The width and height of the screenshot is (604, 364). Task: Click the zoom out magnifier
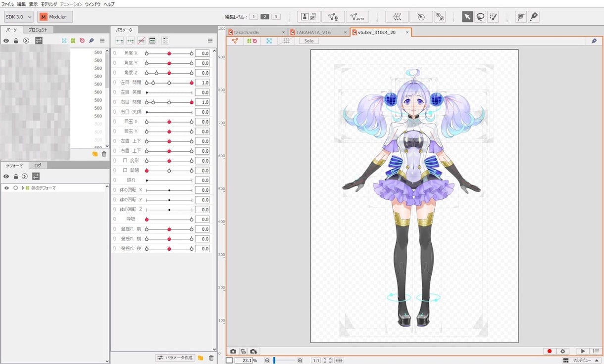point(267,361)
